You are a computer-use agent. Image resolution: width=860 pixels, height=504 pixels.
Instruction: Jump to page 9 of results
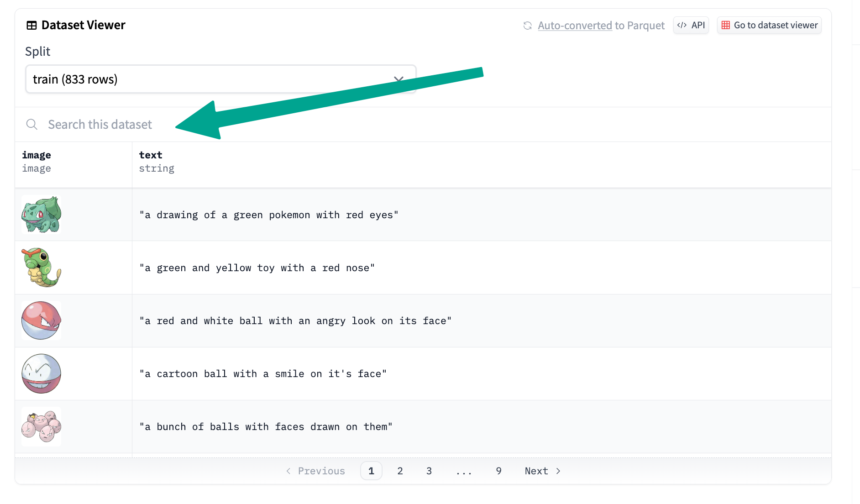tap(498, 471)
